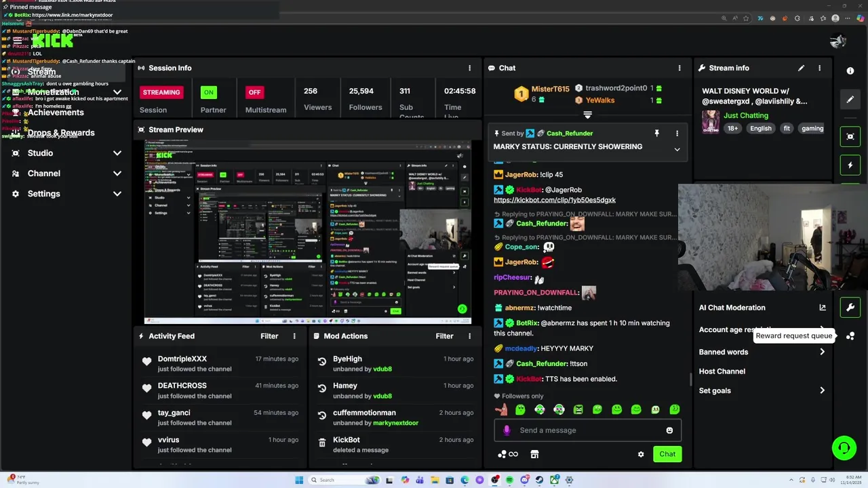Open Host Channel option
Image resolution: width=868 pixels, height=488 pixels.
722,371
